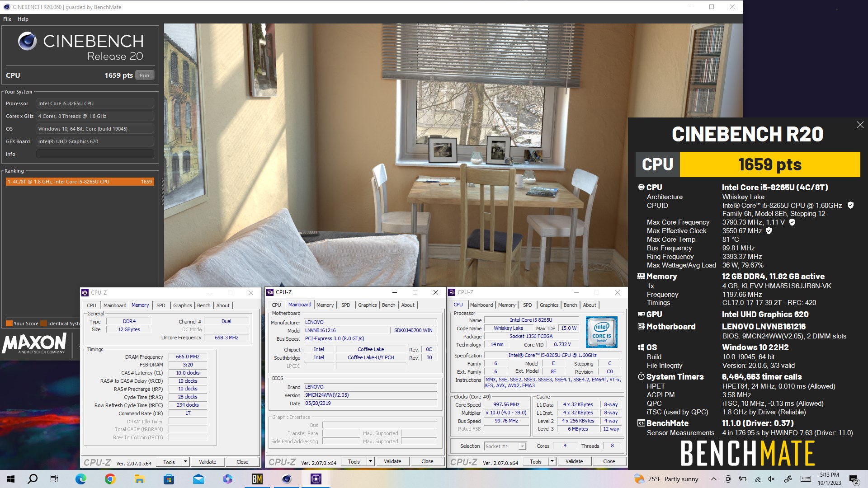Launch Google Chrome from taskbar
This screenshot has height=488, width=868.
(110, 479)
